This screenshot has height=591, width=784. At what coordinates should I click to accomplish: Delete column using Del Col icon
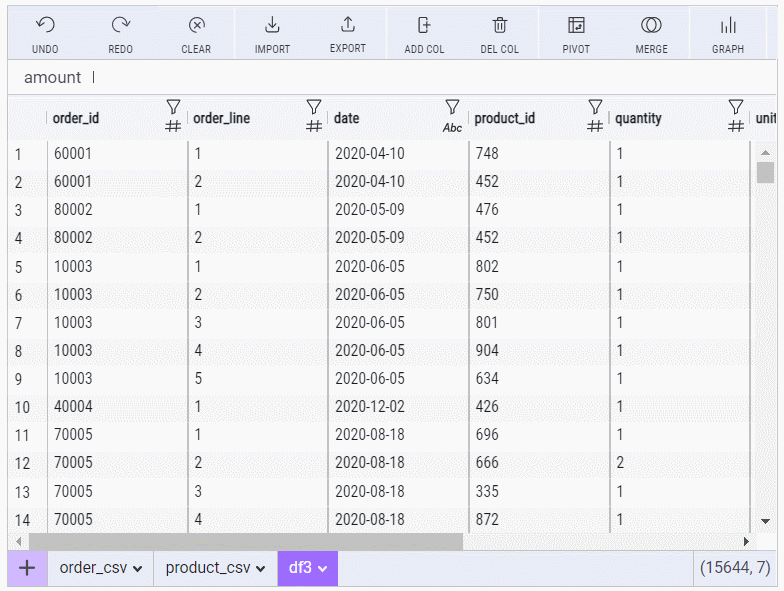(x=500, y=26)
